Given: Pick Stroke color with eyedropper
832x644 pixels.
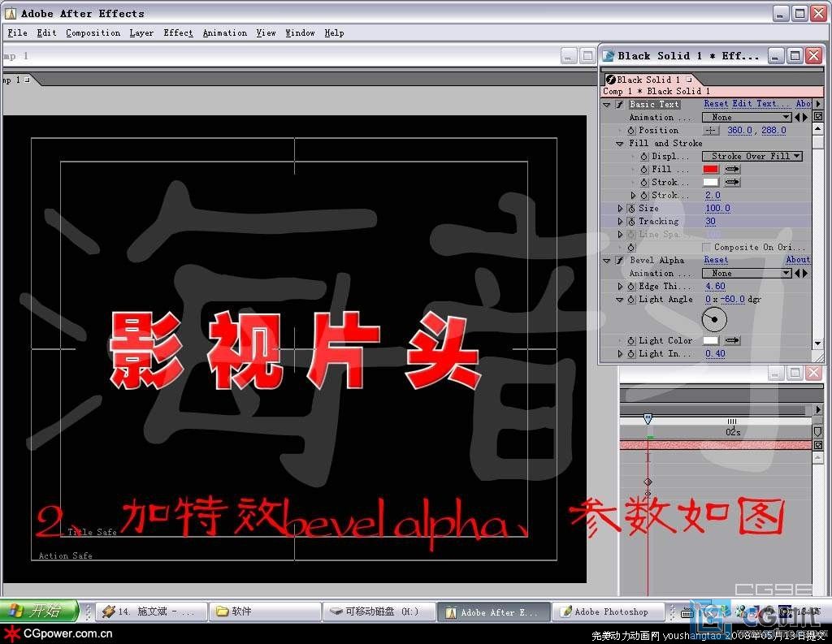Looking at the screenshot, I should pyautogui.click(x=732, y=182).
